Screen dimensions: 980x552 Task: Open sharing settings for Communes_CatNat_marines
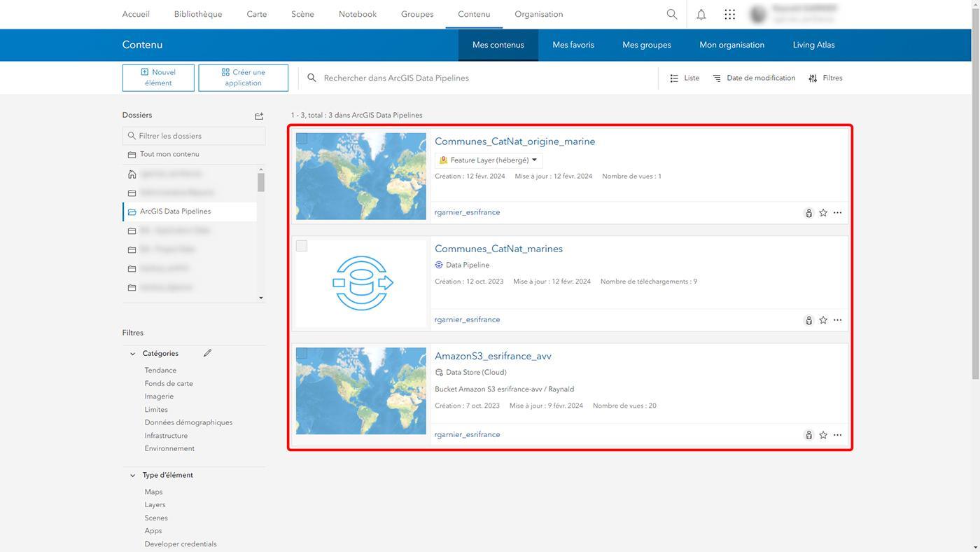(x=808, y=320)
